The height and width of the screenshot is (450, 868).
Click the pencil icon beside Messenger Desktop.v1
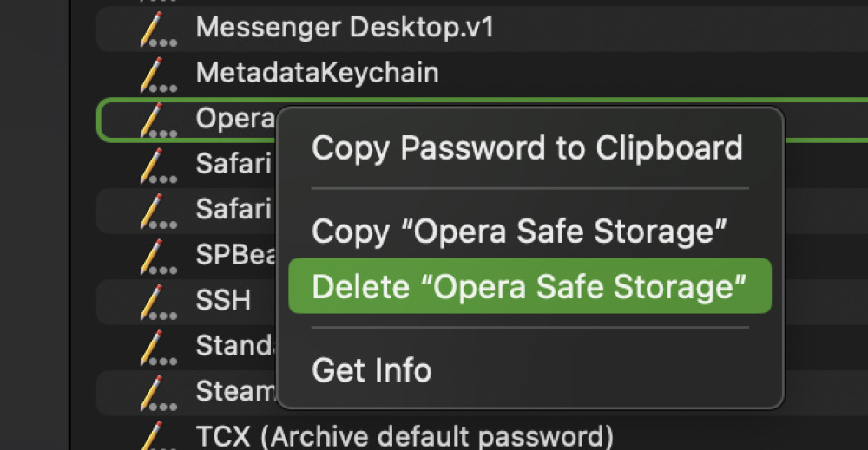tap(158, 29)
